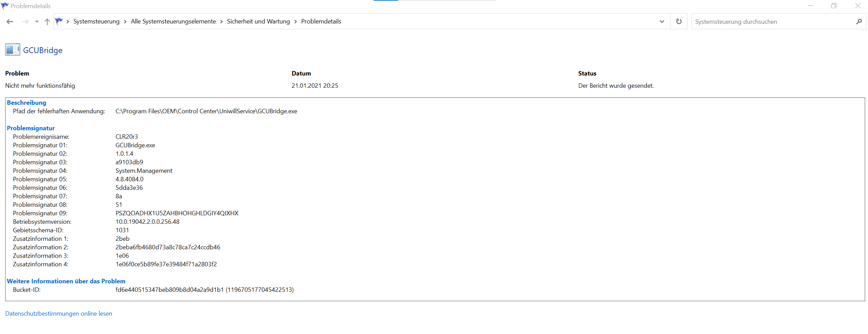The height and width of the screenshot is (334, 868).
Task: Click the forward navigation arrow
Action: tap(25, 21)
